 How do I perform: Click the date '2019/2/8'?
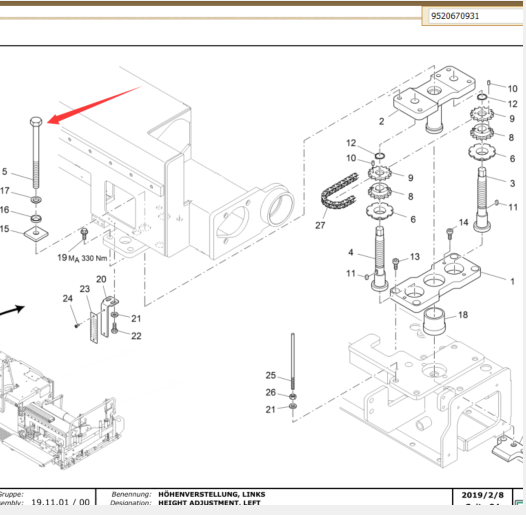point(482,495)
